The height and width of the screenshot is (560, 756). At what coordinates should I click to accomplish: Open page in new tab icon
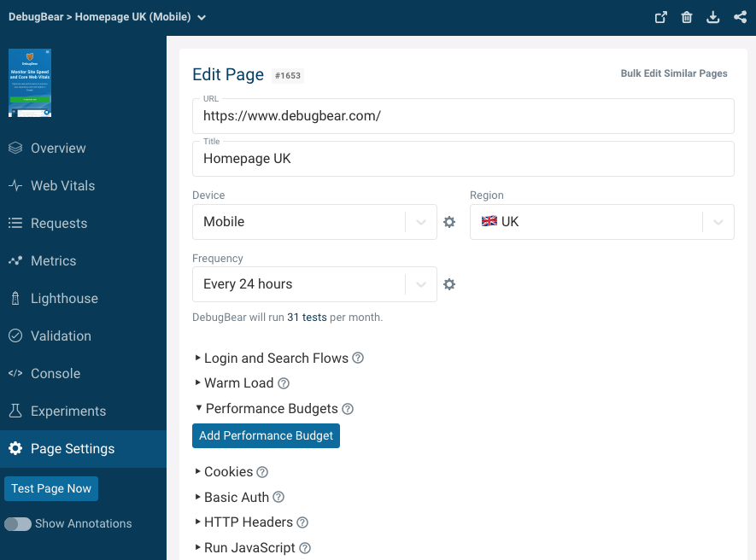tap(660, 17)
